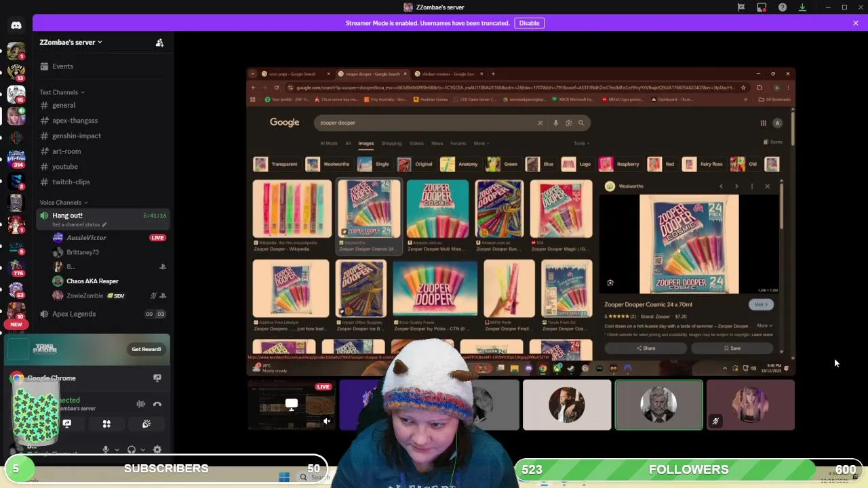This screenshot has width=868, height=488.
Task: Select the Videos tab in Google results
Action: (x=416, y=143)
